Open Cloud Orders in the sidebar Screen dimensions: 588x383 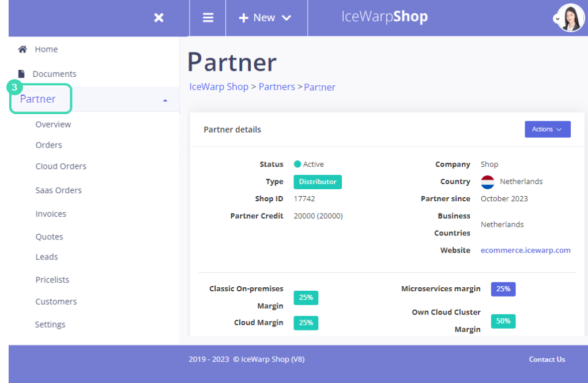coord(61,166)
